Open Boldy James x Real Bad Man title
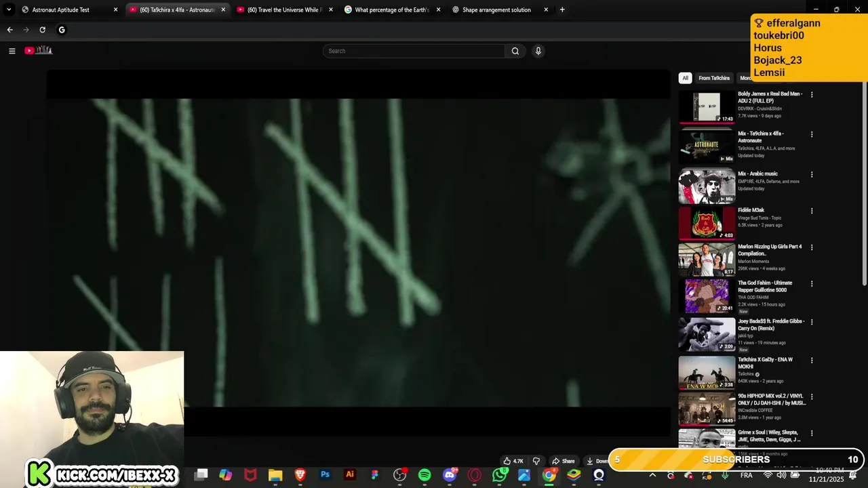868x488 pixels. pyautogui.click(x=770, y=97)
